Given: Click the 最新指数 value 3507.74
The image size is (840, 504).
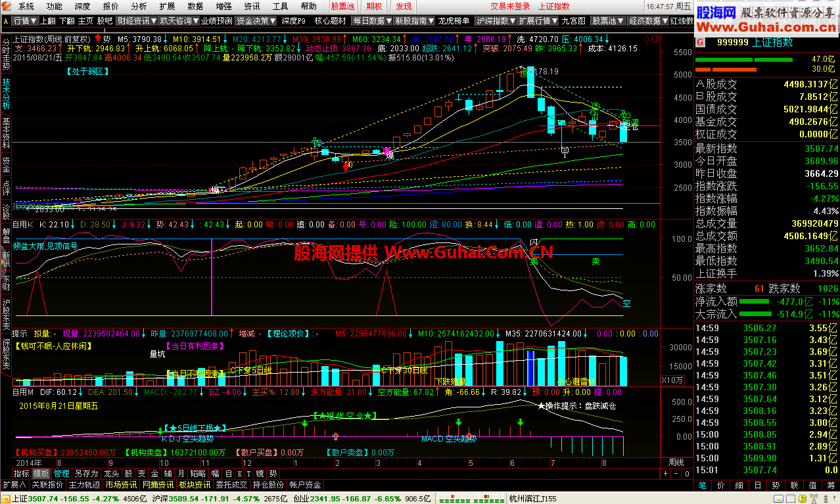Looking at the screenshot, I should (820, 149).
